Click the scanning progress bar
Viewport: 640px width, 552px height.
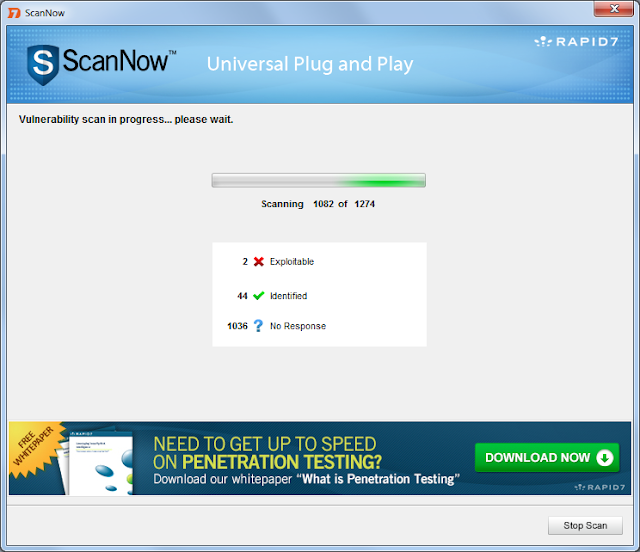click(318, 180)
